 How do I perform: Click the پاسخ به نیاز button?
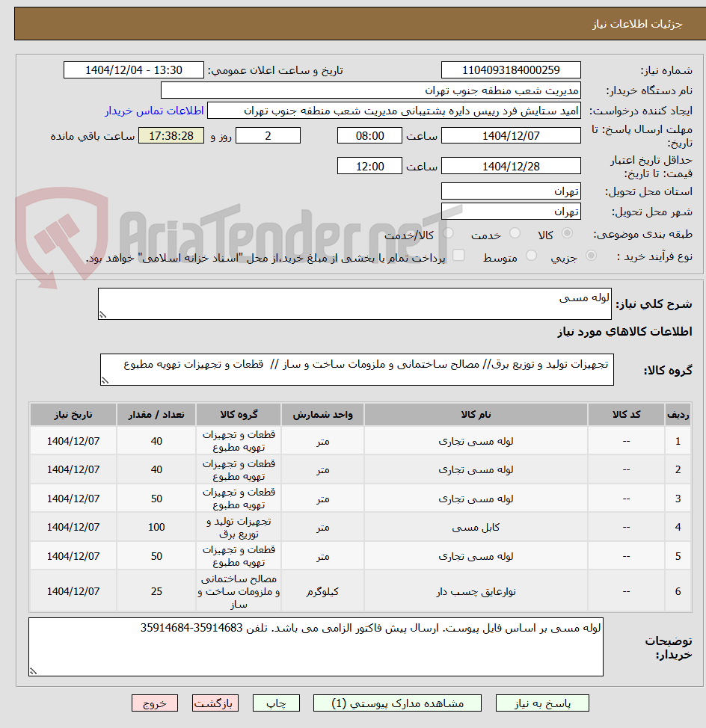pos(542,703)
